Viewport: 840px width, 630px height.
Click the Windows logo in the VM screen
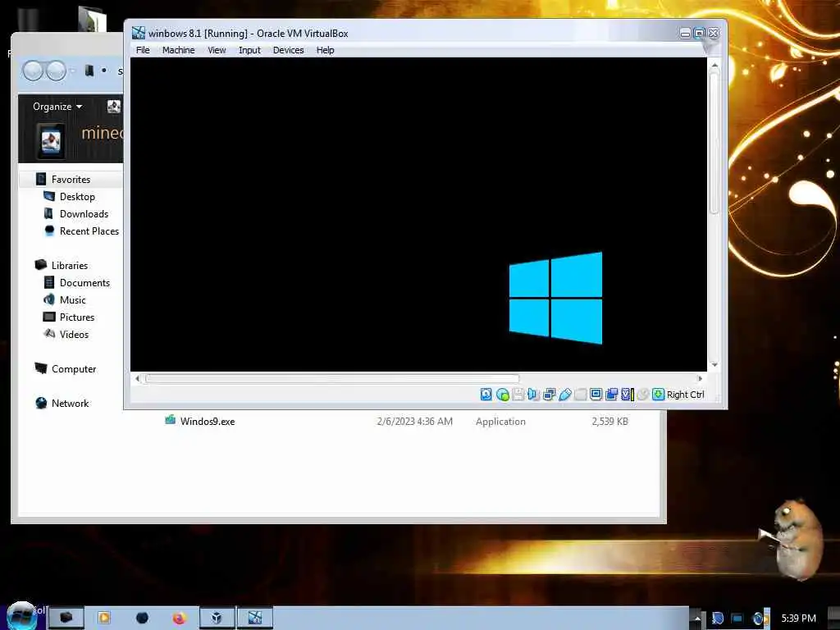tap(555, 298)
